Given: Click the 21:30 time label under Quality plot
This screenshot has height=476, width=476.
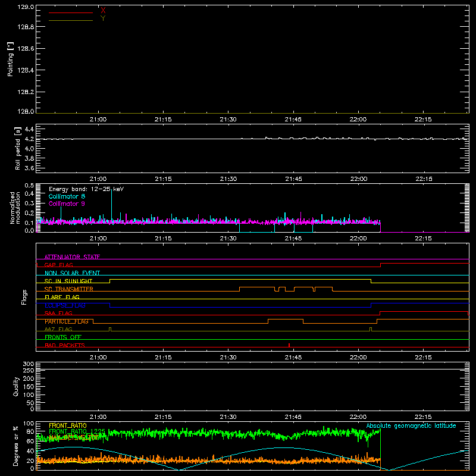Looking at the screenshot, I should [x=228, y=417].
